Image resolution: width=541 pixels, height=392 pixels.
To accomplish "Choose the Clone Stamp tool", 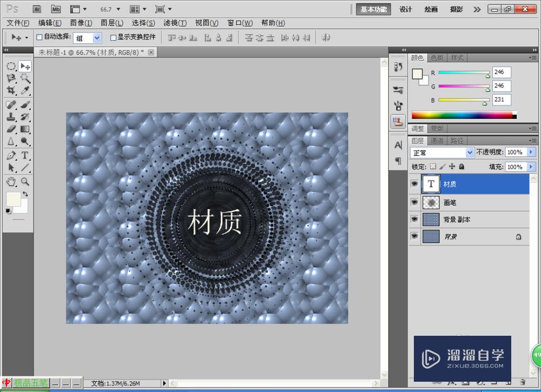I will (x=11, y=117).
